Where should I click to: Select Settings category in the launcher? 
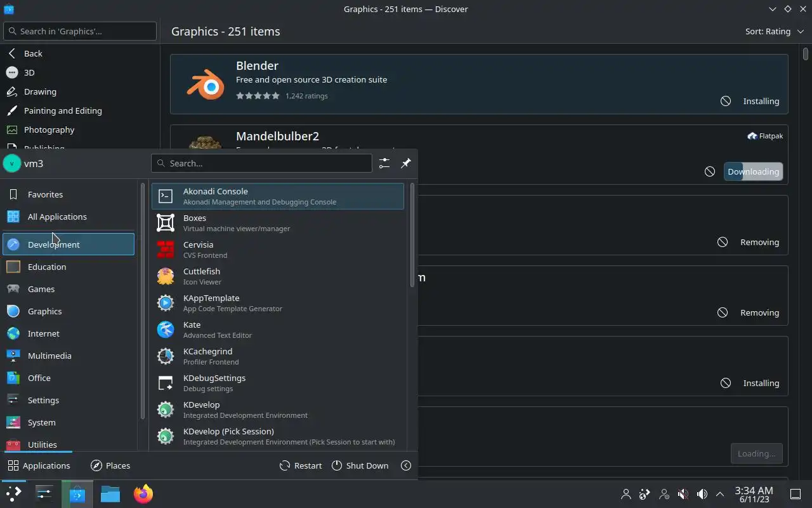[69, 400]
